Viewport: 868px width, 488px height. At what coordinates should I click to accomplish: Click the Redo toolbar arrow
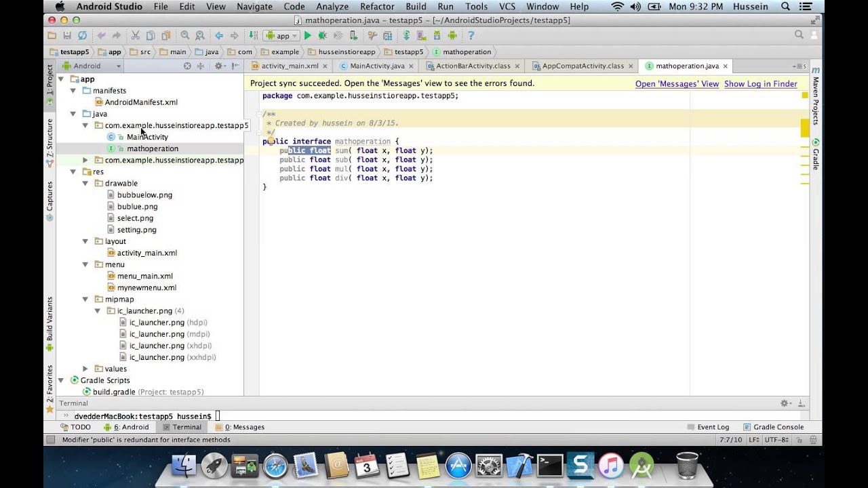(116, 35)
